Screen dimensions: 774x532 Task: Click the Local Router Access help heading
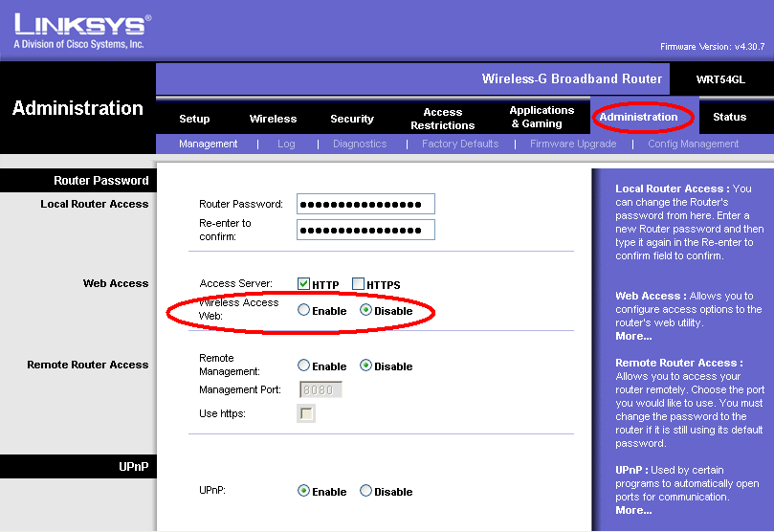673,188
